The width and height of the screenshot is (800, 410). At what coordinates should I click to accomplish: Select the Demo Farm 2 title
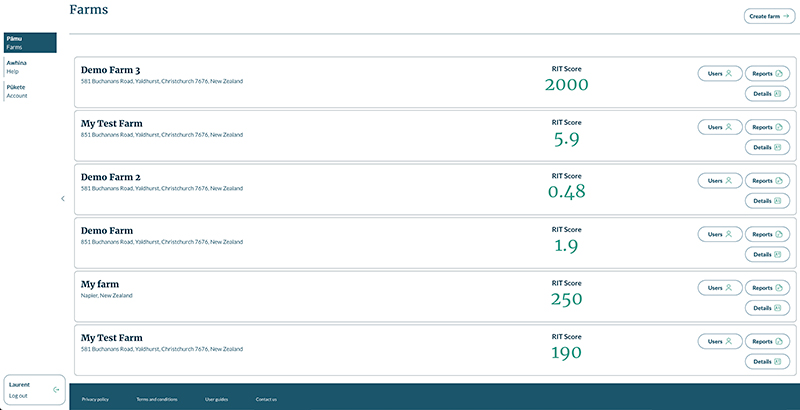pyautogui.click(x=110, y=177)
